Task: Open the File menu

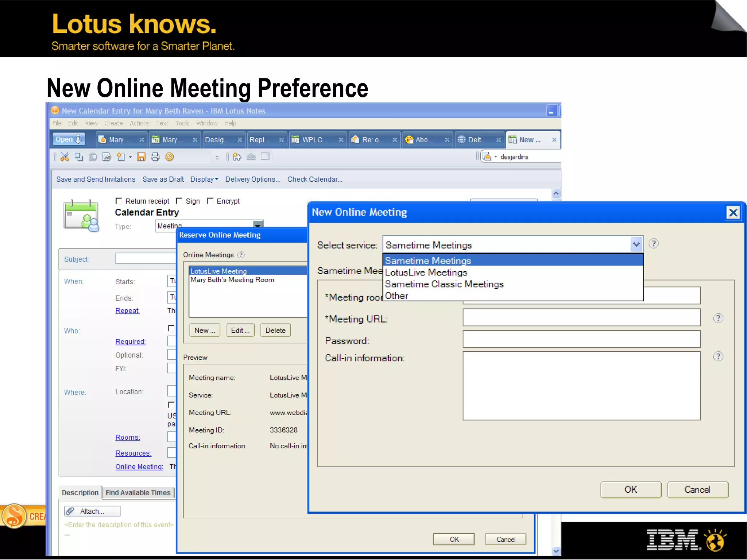Action: (57, 123)
